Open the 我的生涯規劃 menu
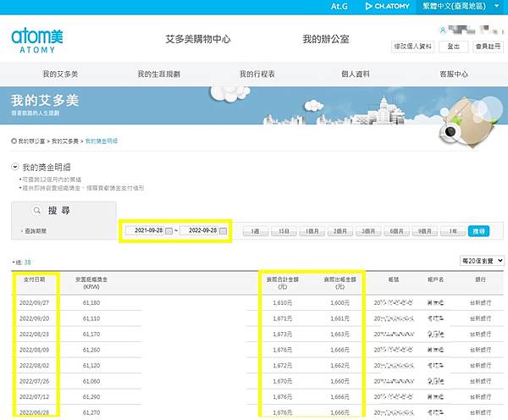508x420 pixels. (x=159, y=74)
